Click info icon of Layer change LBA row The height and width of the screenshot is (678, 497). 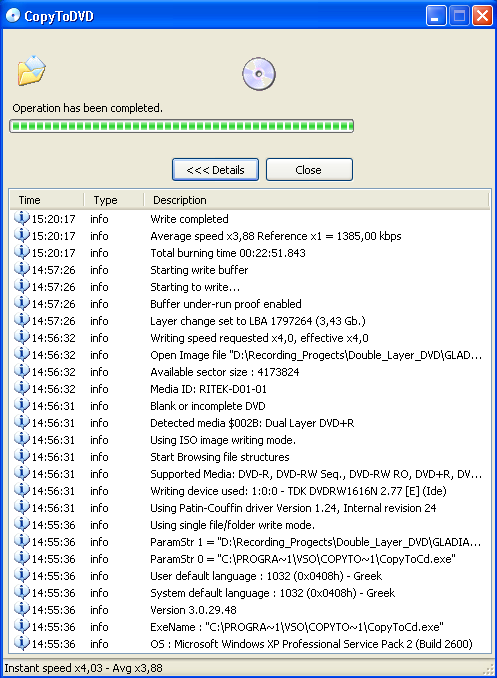tap(22, 320)
